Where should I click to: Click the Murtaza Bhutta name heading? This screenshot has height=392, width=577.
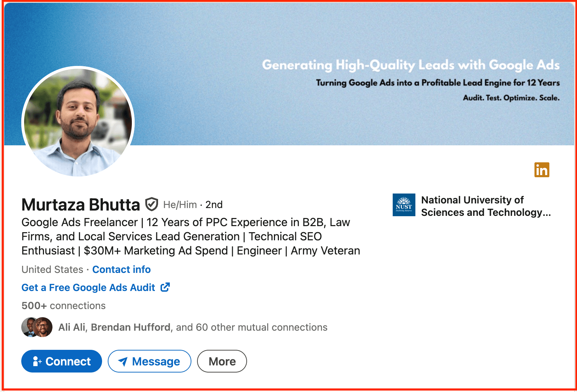[81, 205]
